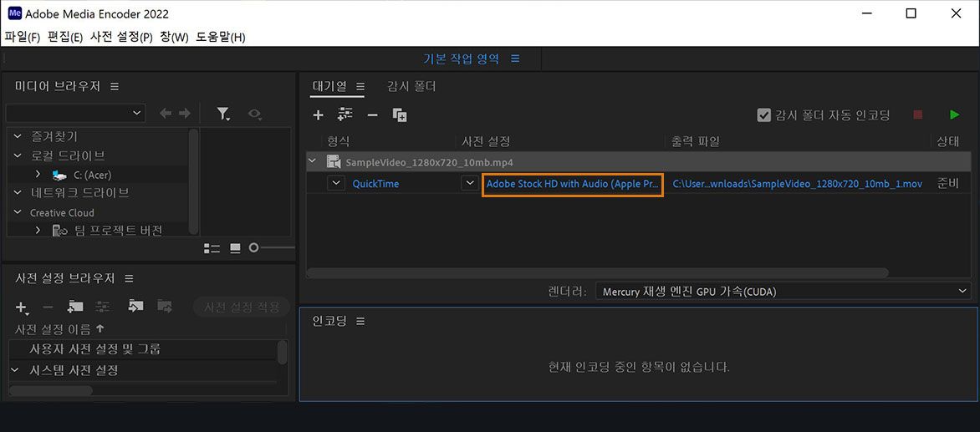Collapse the Local Drives tree node
Viewport: 980px width, 432px height.
(17, 155)
